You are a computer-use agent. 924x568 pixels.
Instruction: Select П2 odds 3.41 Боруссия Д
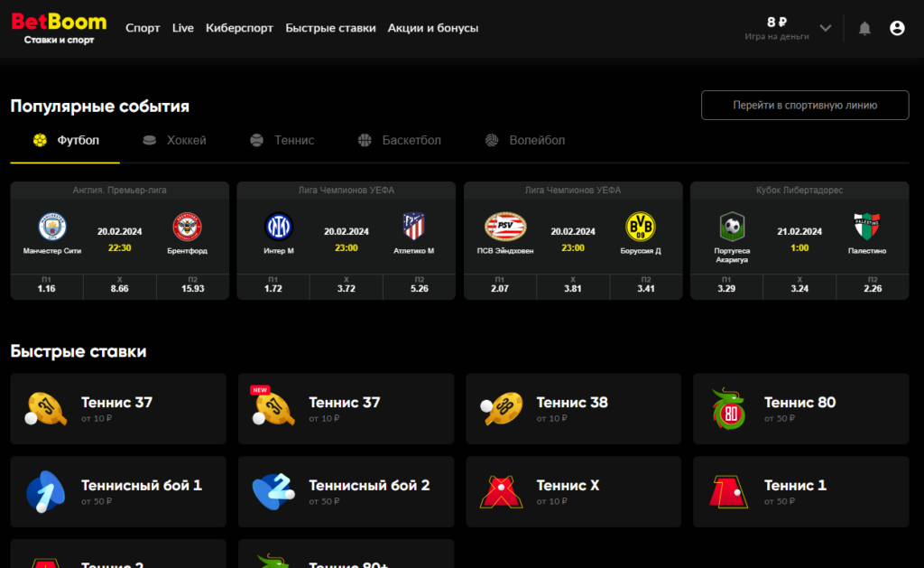646,285
